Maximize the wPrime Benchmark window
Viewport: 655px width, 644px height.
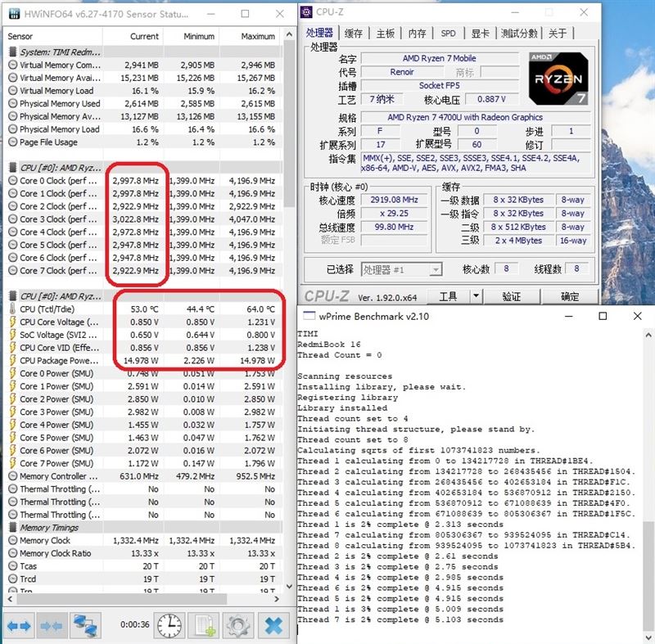click(x=603, y=316)
